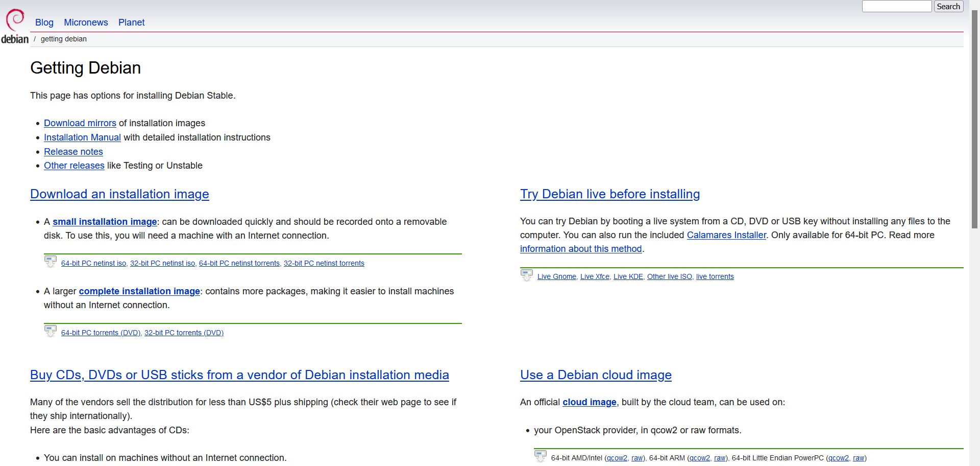
Task: Click 'getting debian' breadcrumb text
Action: click(64, 39)
